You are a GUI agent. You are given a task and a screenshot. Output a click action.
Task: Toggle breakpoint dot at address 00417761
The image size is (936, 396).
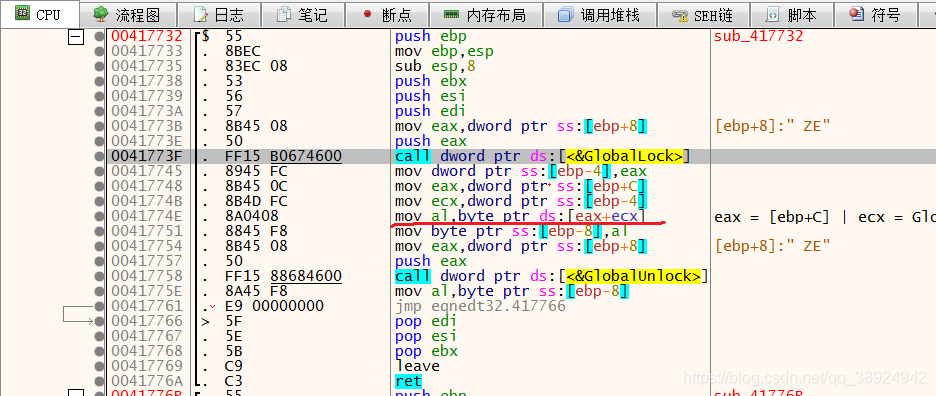coord(100,306)
